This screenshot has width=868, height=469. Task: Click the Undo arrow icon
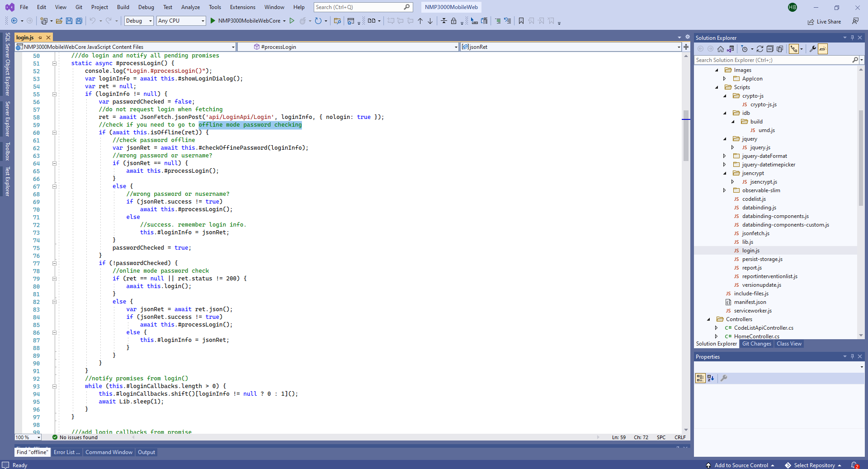click(x=93, y=21)
